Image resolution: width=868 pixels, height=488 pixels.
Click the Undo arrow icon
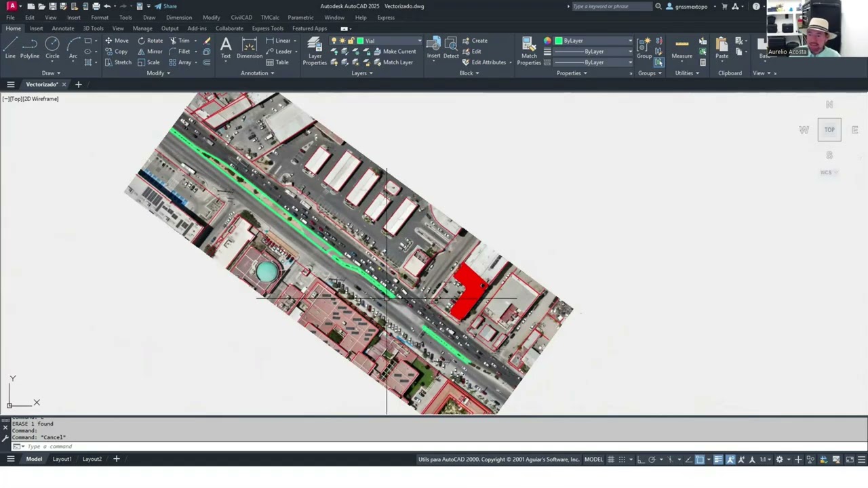[107, 6]
